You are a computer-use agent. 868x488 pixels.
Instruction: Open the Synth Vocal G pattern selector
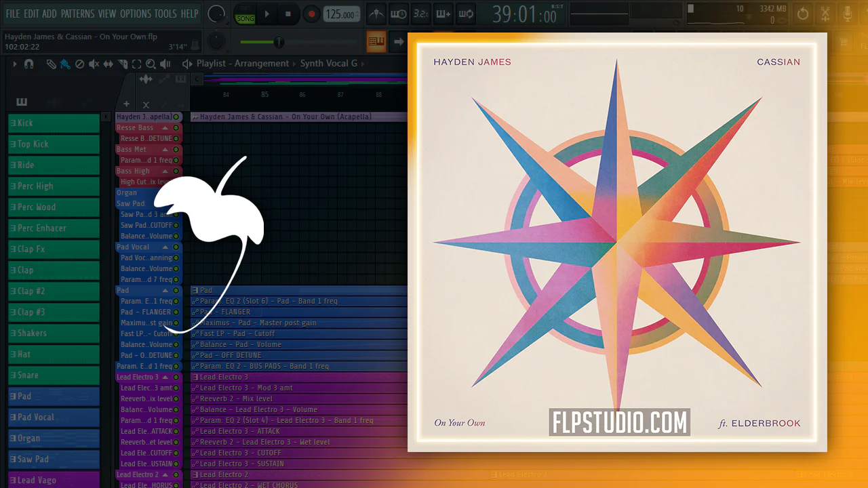pyautogui.click(x=329, y=64)
